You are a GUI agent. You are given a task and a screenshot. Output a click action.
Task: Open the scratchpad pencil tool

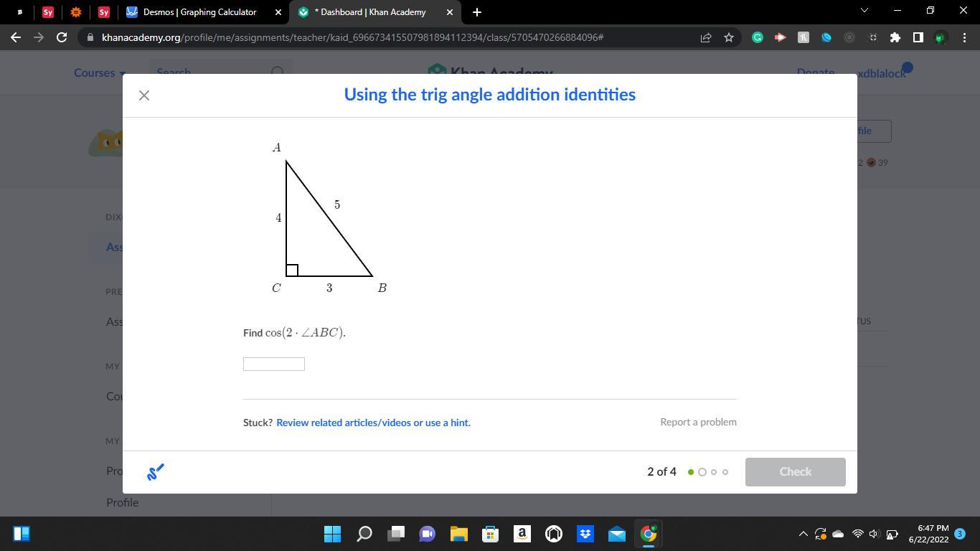(x=156, y=472)
